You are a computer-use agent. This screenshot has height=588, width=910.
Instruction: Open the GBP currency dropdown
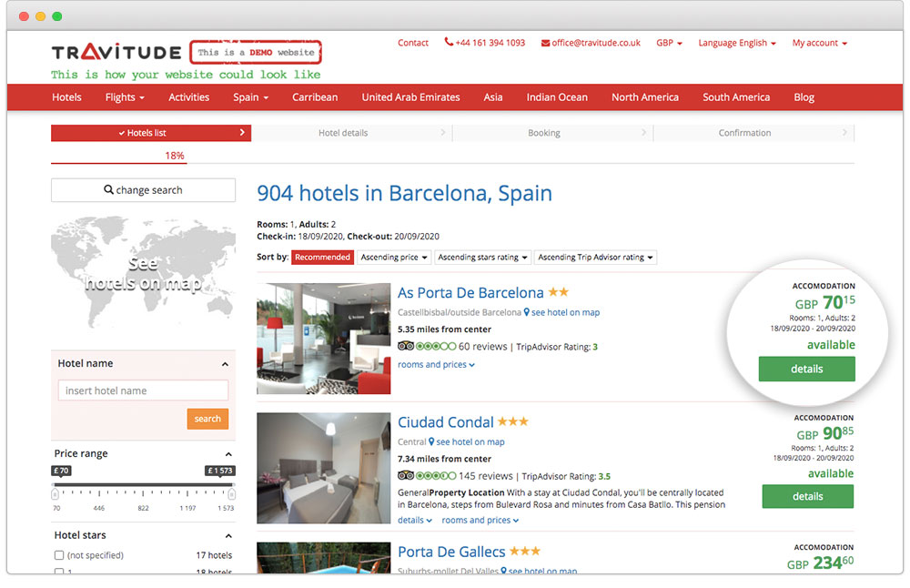tap(669, 43)
